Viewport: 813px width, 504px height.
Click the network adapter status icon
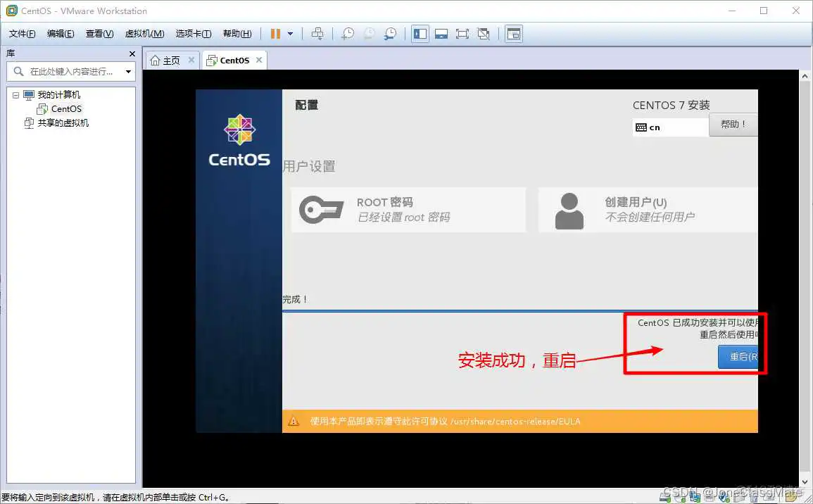click(x=695, y=497)
